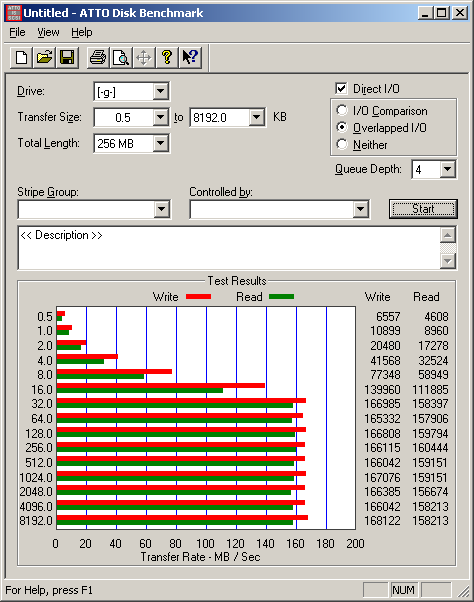Viewport: 474px width, 602px height.
Task: Choose the Neither radio option
Action: [342, 144]
